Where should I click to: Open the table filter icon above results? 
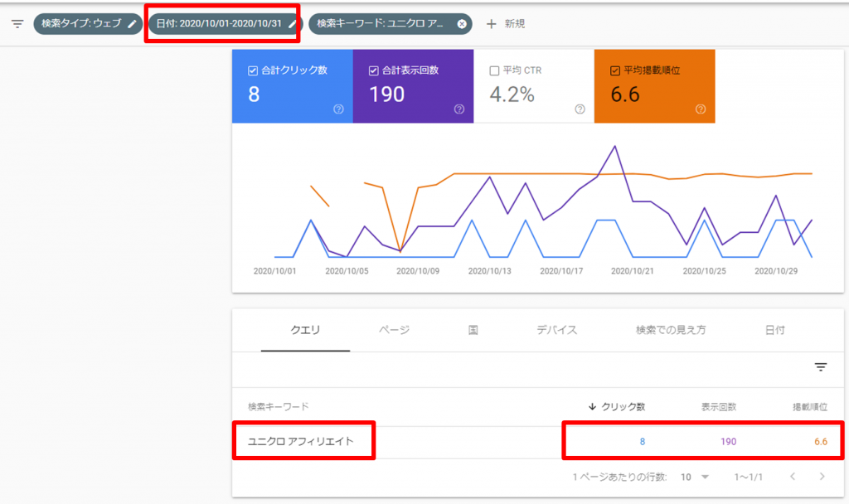(x=820, y=367)
